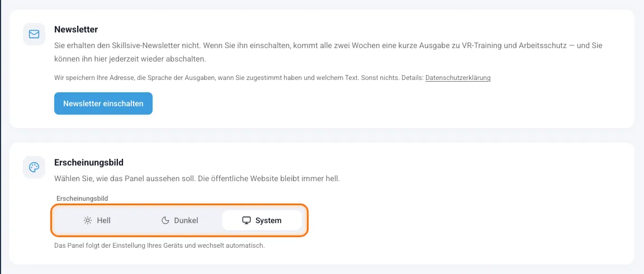Screen dimensions: 644x274
Task: Click the bold 'Erscheinungsbild' section heading
Action: coord(89,163)
